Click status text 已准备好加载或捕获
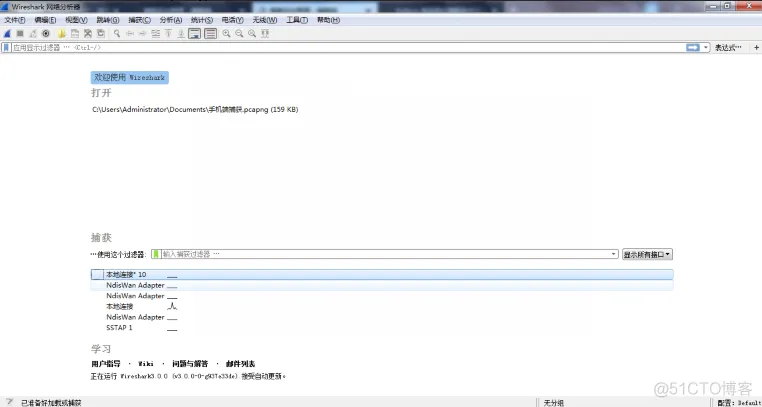762x407 pixels. [51, 403]
